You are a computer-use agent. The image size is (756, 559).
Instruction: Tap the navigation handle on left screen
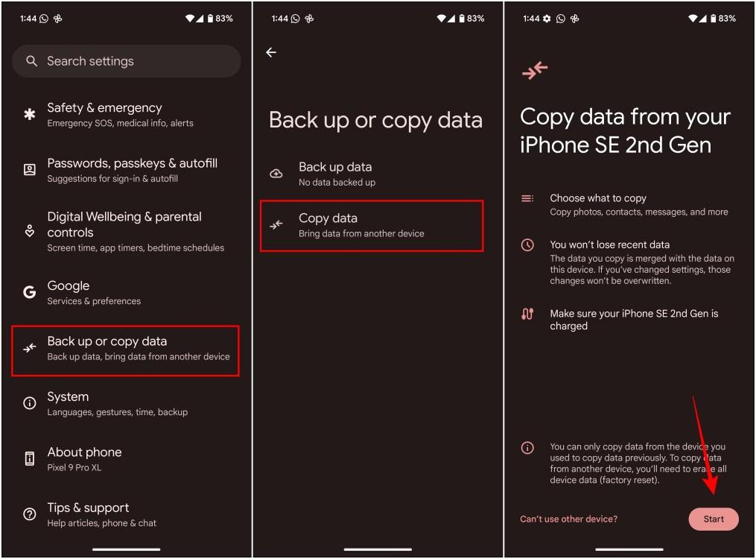pyautogui.click(x=127, y=549)
